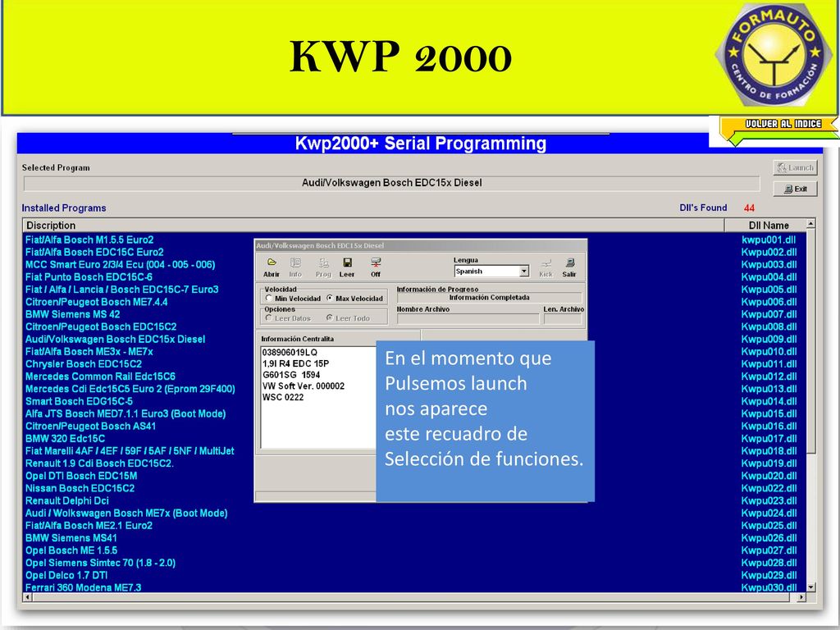The image size is (840, 630).
Task: Click the Info toolbar icon
Action: click(295, 262)
